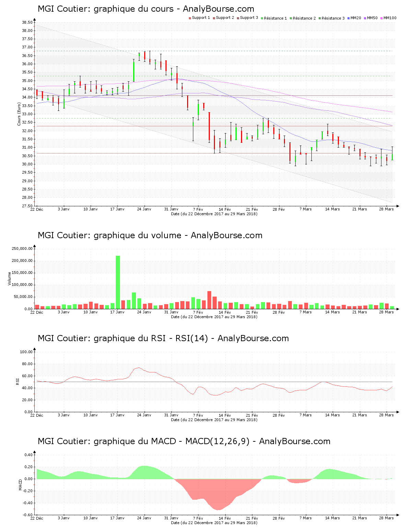Click the Résistance 1 legend color square
412x532 pixels.
262,18
